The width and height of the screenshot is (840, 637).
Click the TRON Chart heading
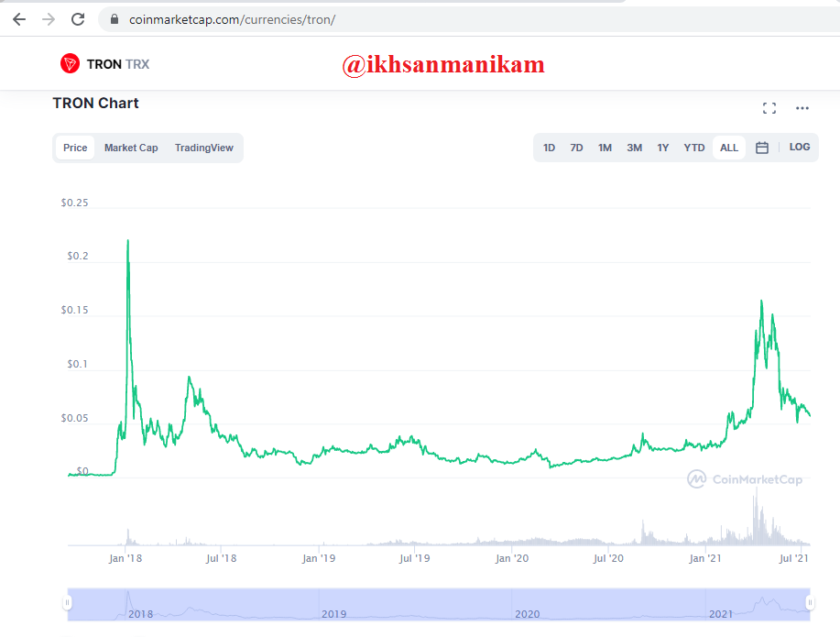pyautogui.click(x=95, y=103)
